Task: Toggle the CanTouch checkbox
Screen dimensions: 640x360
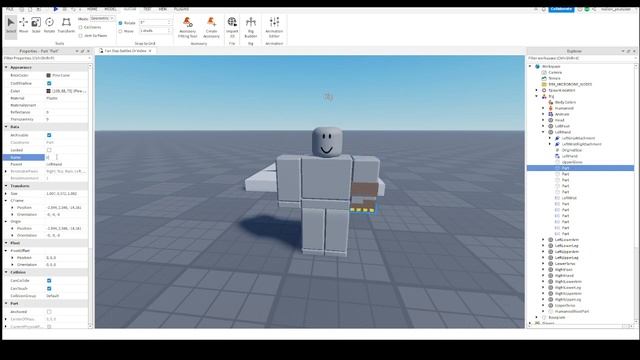Action: pyautogui.click(x=49, y=289)
